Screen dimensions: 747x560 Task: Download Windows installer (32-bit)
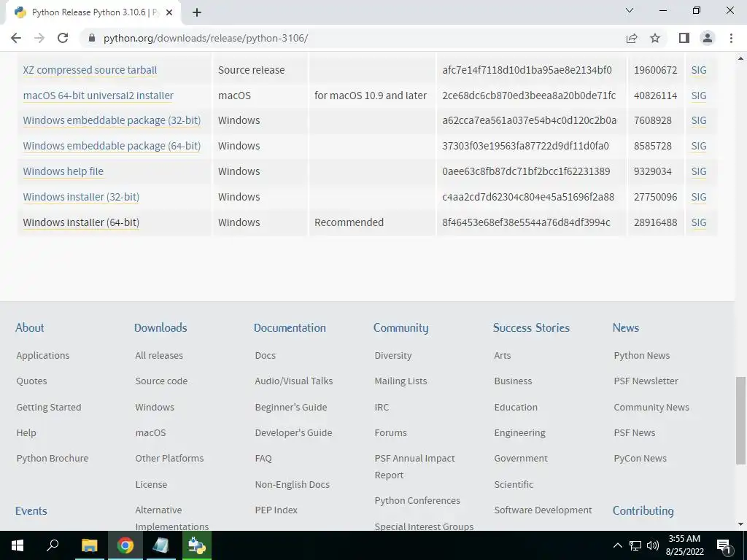[x=81, y=197]
